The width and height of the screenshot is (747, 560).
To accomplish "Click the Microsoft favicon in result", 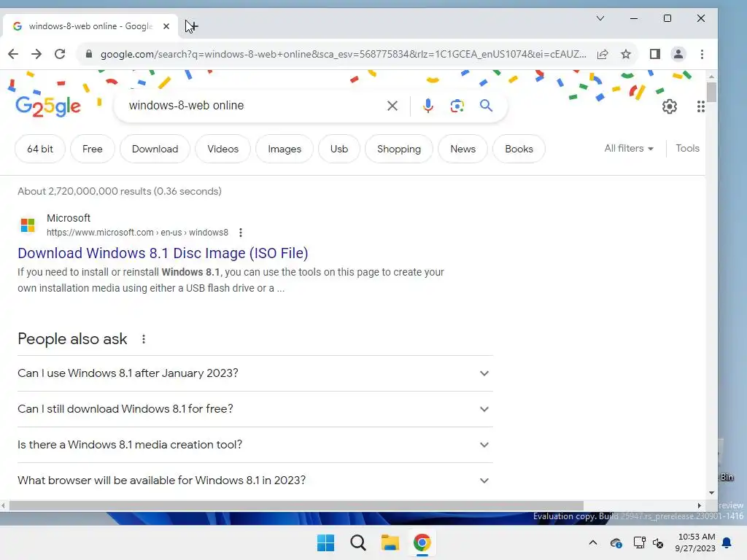I will (28, 225).
